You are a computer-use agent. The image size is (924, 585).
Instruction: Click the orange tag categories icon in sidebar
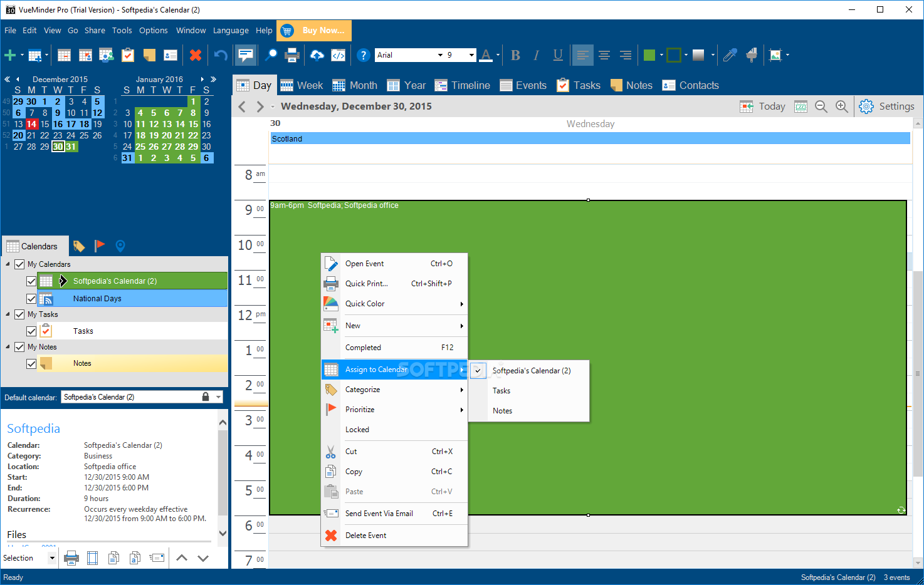(x=79, y=246)
